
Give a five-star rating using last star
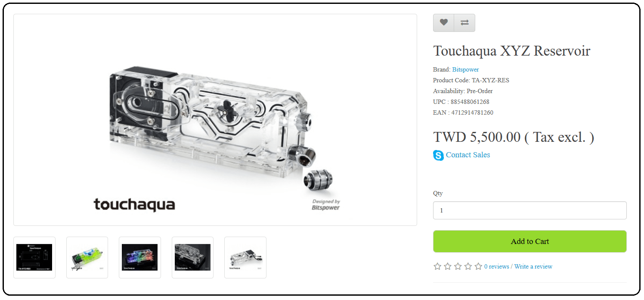(478, 266)
